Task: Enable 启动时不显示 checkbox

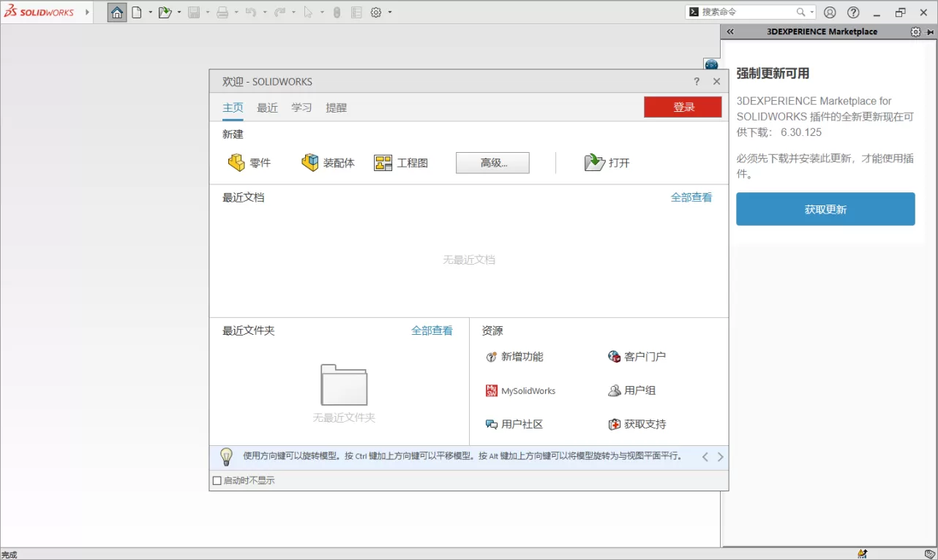Action: coord(217,480)
